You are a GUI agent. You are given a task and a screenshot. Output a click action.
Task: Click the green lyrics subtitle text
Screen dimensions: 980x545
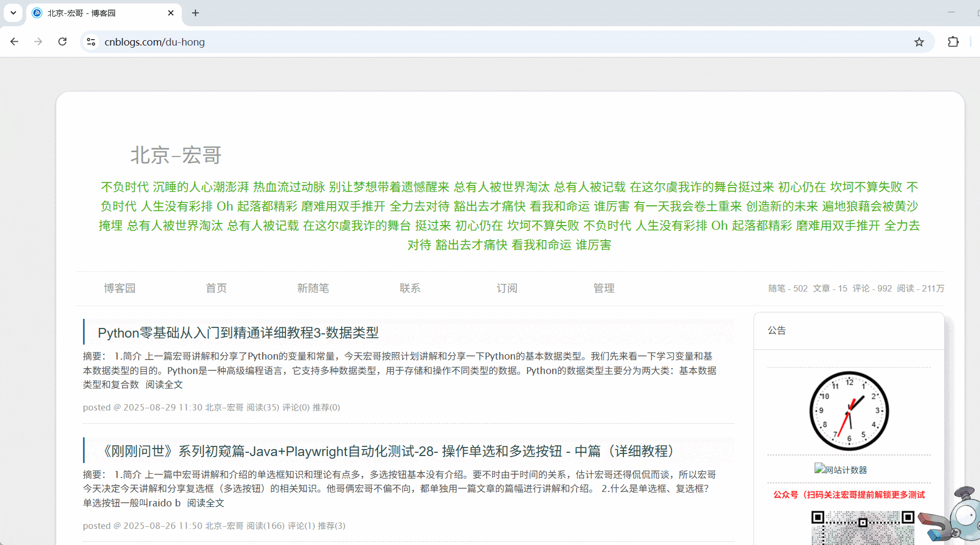click(509, 216)
